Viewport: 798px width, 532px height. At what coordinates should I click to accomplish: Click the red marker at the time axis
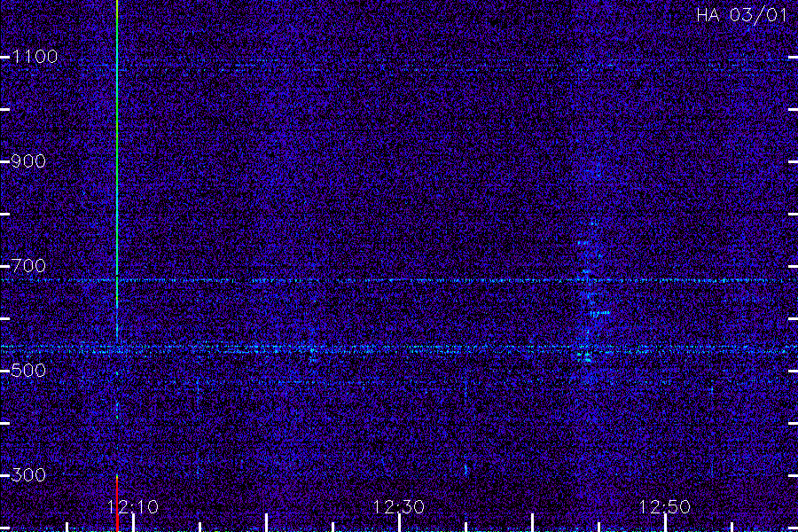[x=117, y=504]
